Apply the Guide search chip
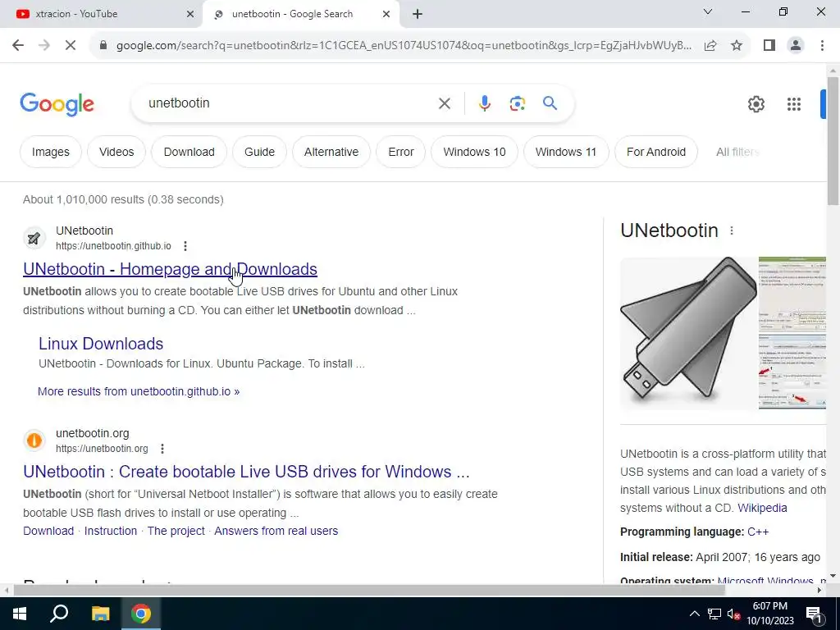The image size is (840, 630). click(x=259, y=152)
